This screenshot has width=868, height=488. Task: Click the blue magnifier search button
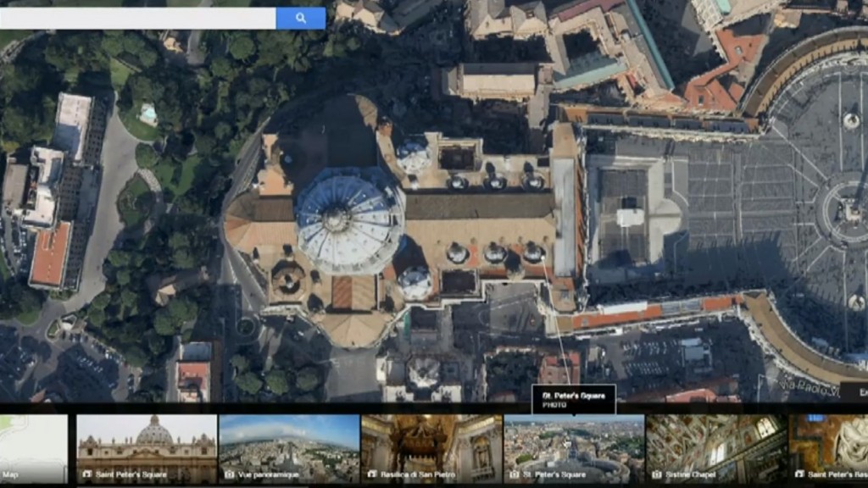coord(301,18)
